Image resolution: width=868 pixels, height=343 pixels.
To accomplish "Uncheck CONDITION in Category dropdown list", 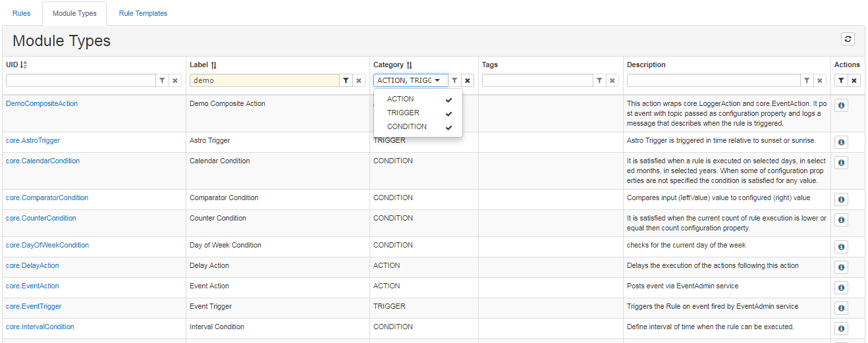I will click(418, 126).
